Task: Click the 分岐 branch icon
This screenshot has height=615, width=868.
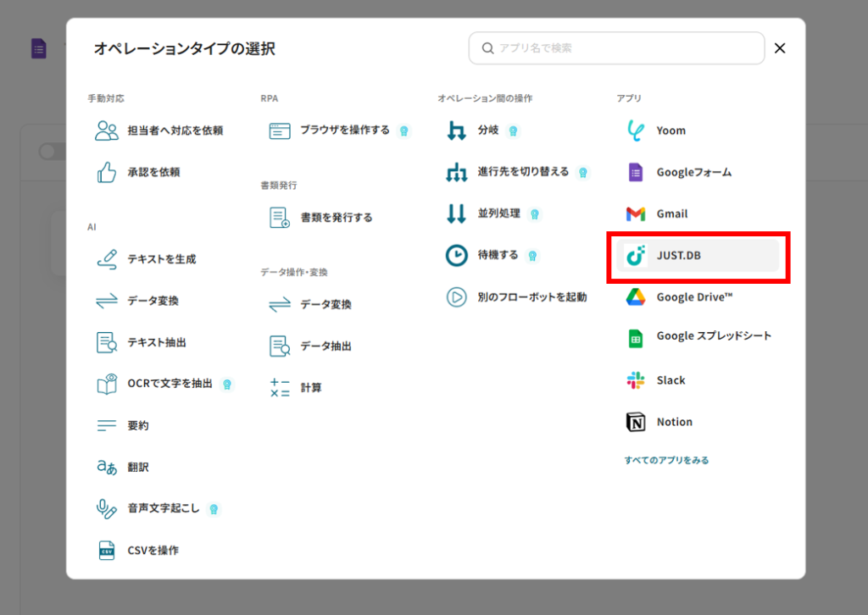Action: pos(457,130)
